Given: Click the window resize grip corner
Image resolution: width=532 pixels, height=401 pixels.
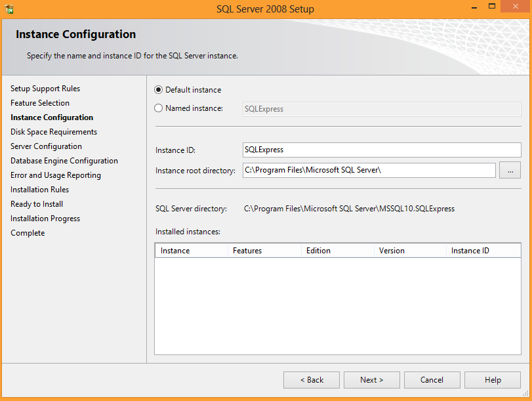Looking at the screenshot, I should 526,394.
